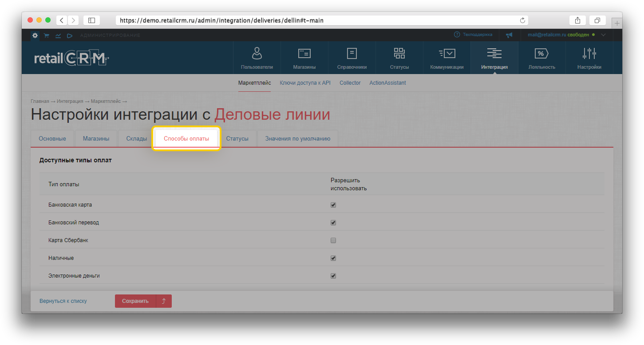Click the Сохранить button
This screenshot has height=345, width=644.
point(135,301)
